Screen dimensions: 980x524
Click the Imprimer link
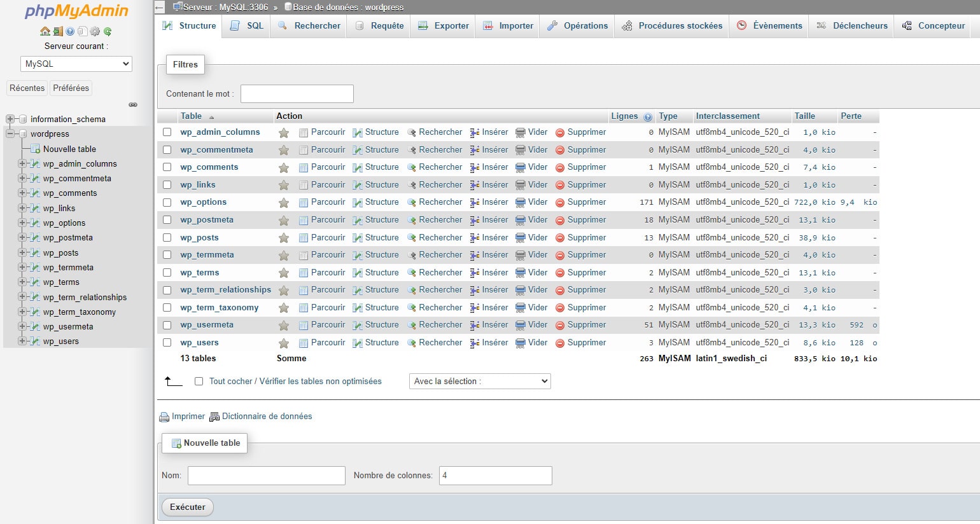click(188, 417)
